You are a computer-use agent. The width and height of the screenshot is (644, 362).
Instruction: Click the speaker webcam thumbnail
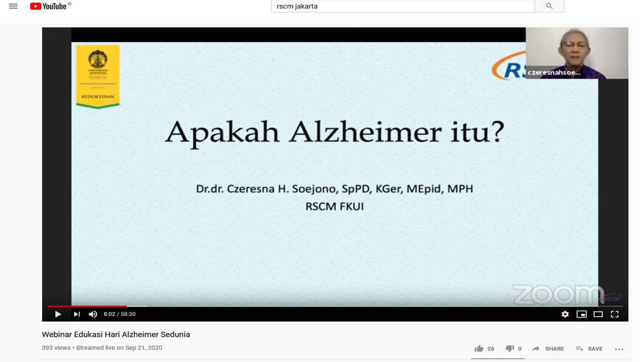tap(577, 53)
